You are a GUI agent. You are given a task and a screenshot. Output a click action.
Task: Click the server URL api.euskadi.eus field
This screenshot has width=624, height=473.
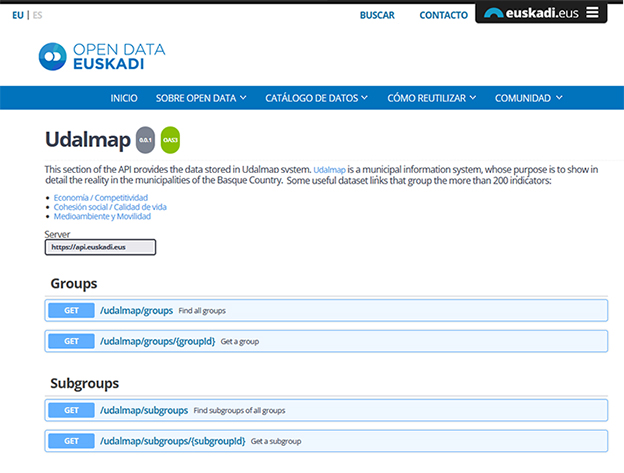point(100,246)
